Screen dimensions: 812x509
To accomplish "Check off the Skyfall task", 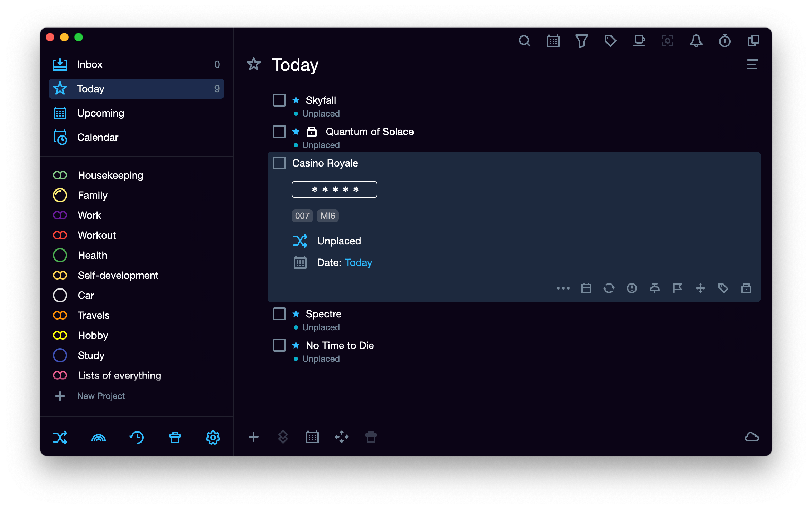I will [279, 100].
